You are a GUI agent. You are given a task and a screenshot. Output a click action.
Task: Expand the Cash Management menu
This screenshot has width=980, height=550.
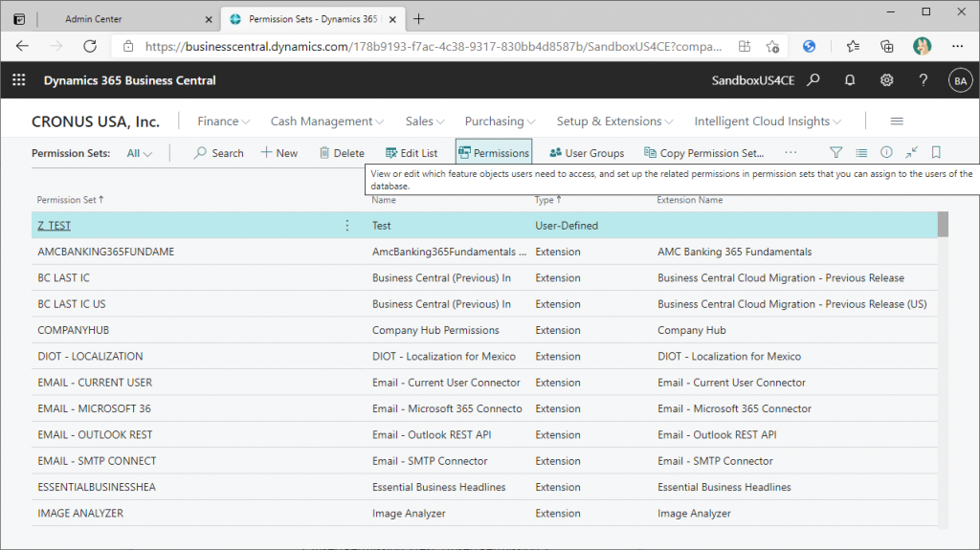(327, 121)
